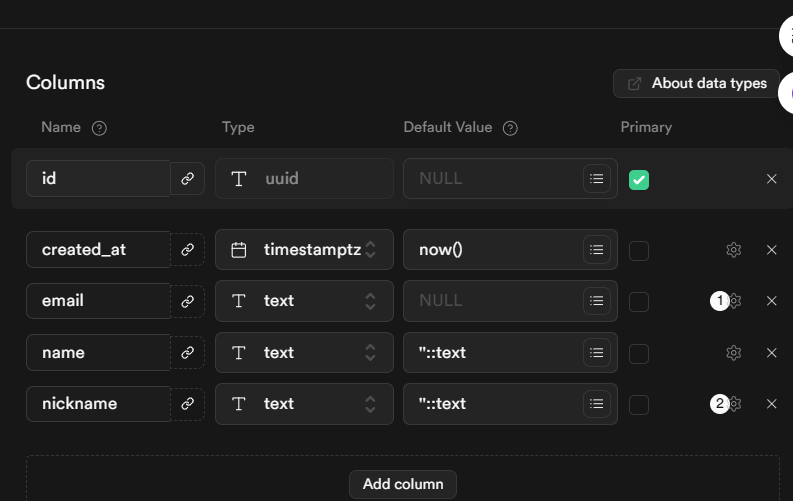Uncheck the Primary checkbox for id
Screen dimensions: 793x501
tap(639, 180)
